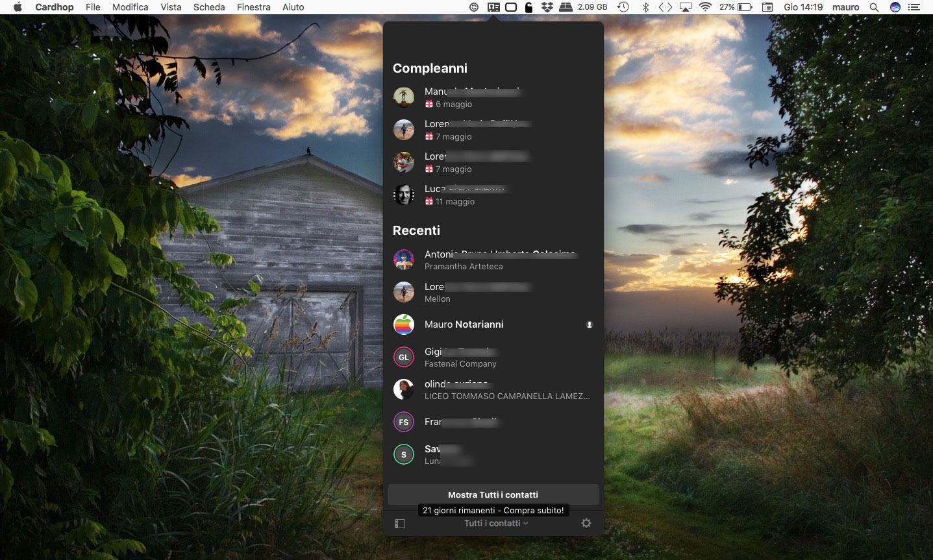933x560 pixels.
Task: Open the memory monitor showing 2.09 GB
Action: (584, 7)
